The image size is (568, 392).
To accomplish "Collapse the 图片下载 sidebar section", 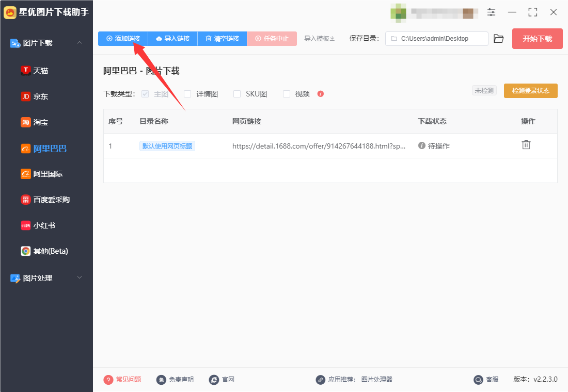I will (x=80, y=43).
